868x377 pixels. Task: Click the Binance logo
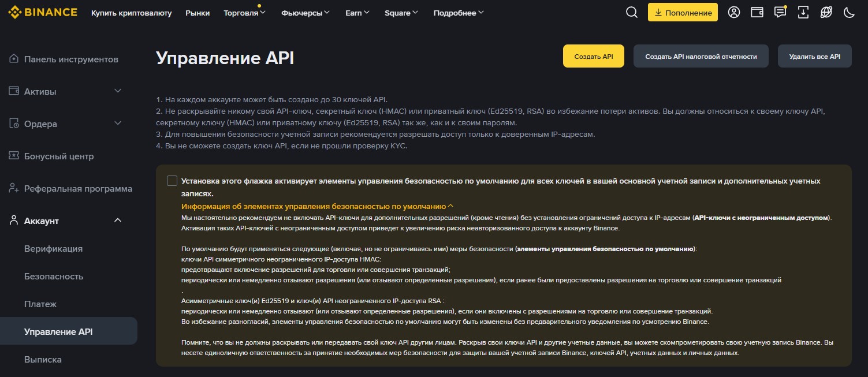coord(42,12)
